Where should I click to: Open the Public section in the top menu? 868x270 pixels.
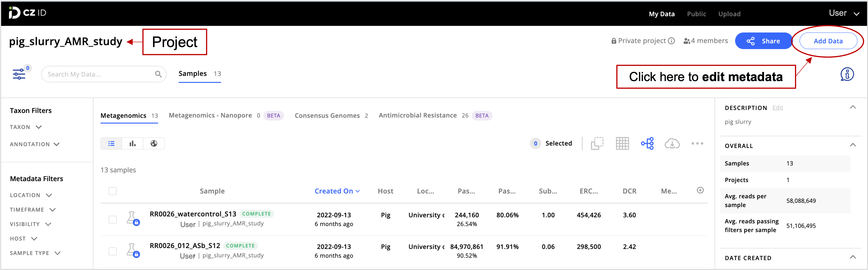[x=696, y=13]
